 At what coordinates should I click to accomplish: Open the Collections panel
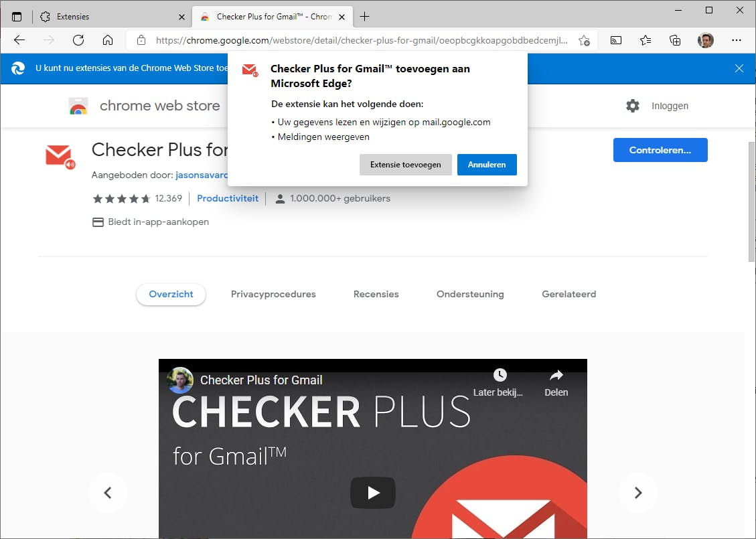pos(676,40)
